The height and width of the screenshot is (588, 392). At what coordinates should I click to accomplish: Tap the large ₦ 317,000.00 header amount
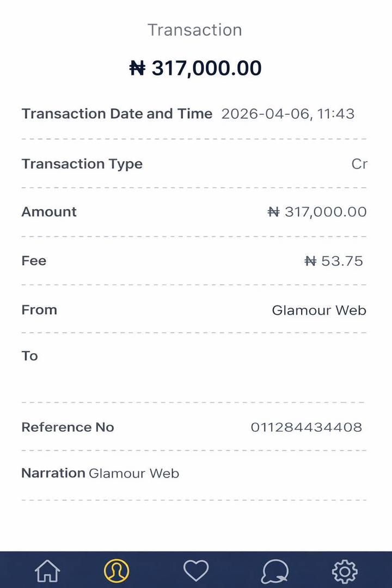pos(195,68)
